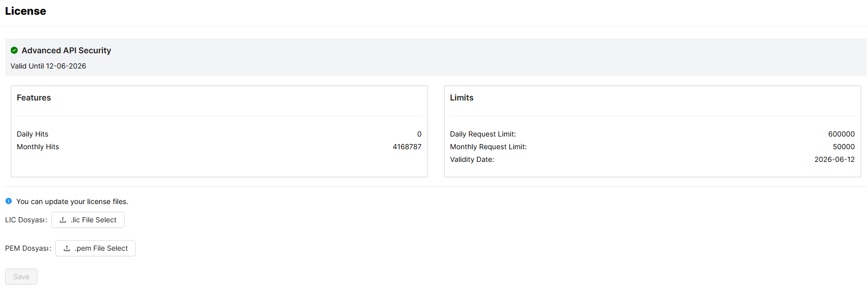Image resolution: width=868 pixels, height=304 pixels.
Task: Select the Advanced API Security title
Action: tap(66, 50)
